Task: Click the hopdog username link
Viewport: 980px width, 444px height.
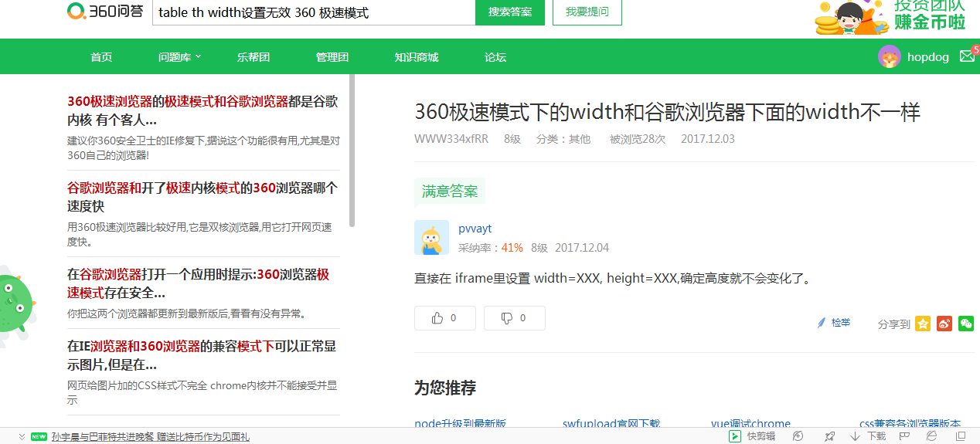Action: [928, 56]
